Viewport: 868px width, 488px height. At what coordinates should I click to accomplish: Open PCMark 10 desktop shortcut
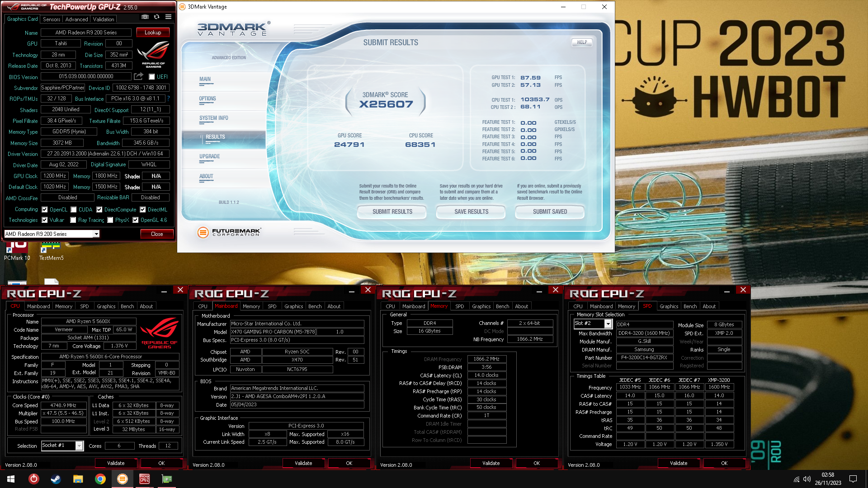click(x=17, y=251)
